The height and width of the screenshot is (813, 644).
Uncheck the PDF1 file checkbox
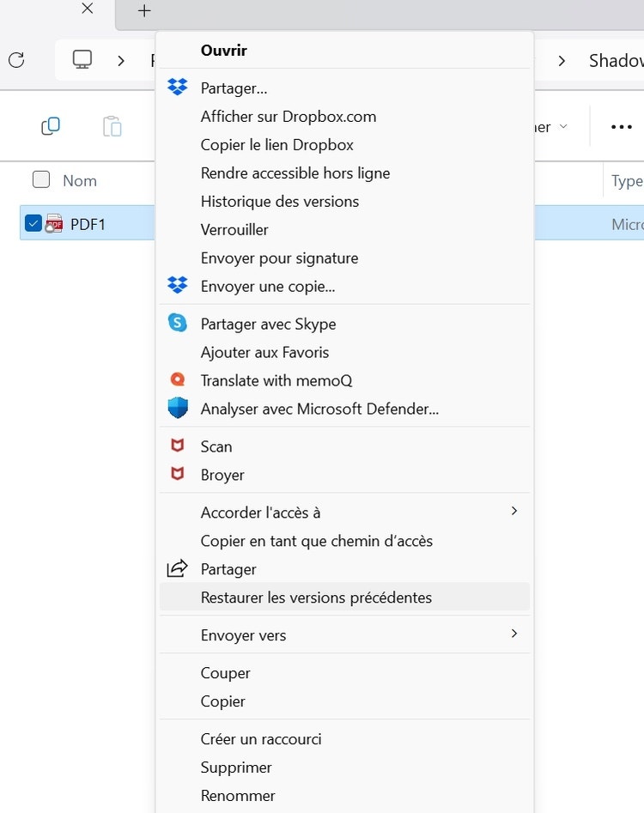(x=33, y=223)
